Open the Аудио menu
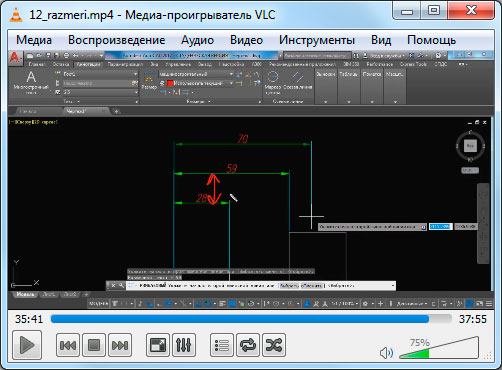Viewport: 502px width, 370px height. pos(197,40)
